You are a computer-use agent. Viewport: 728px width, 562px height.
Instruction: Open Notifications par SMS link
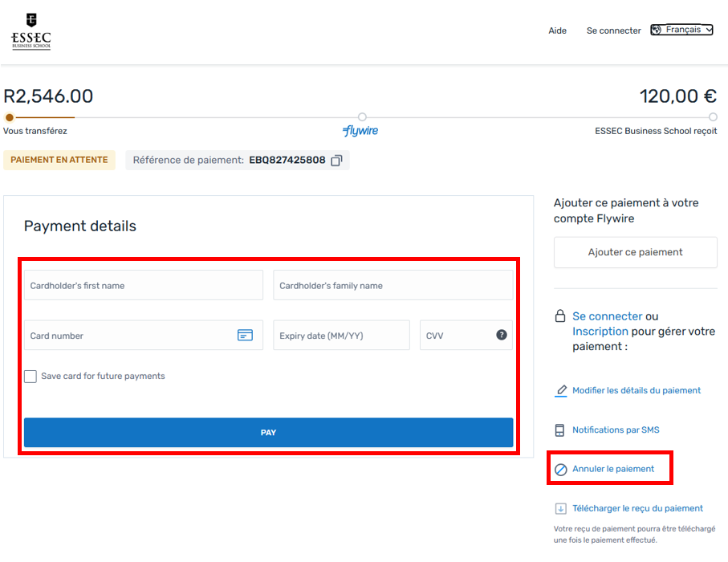616,430
